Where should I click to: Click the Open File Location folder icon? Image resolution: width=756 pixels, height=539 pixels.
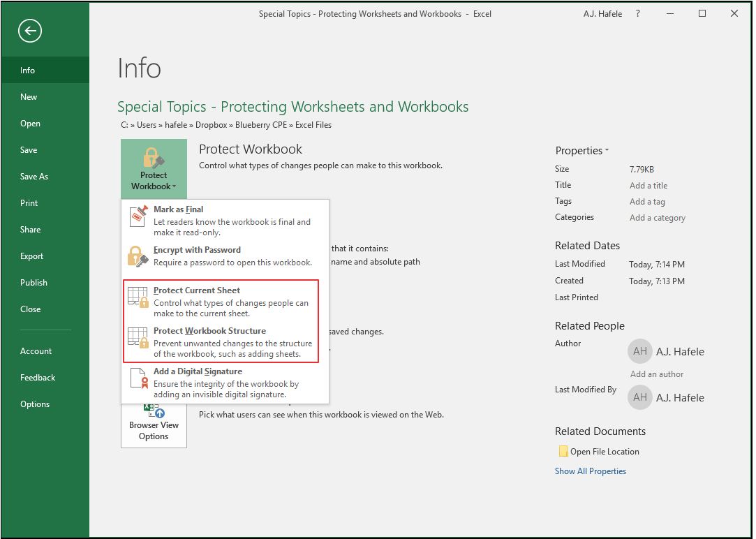(563, 451)
